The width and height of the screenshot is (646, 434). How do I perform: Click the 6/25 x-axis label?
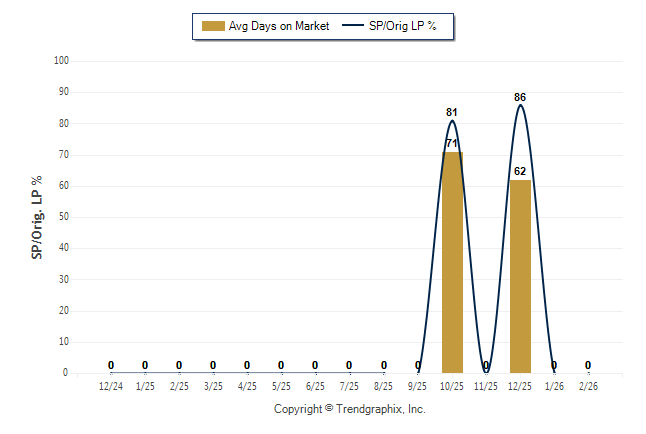pyautogui.click(x=315, y=386)
